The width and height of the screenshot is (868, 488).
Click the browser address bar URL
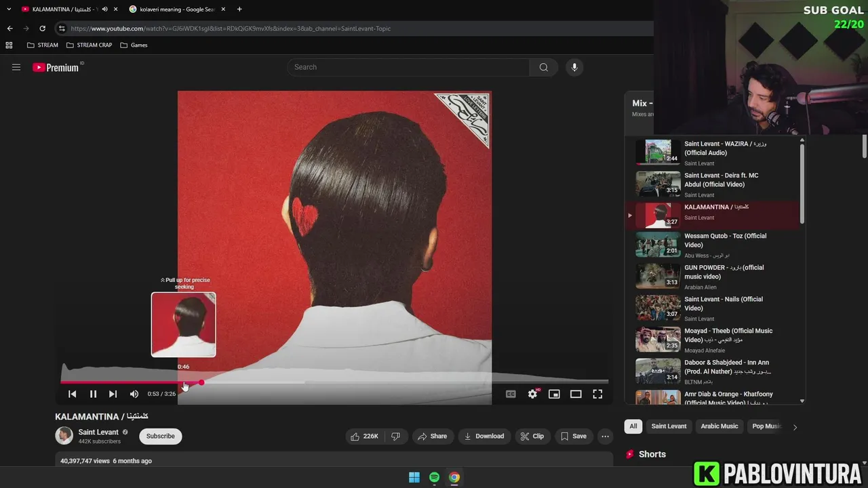point(231,28)
